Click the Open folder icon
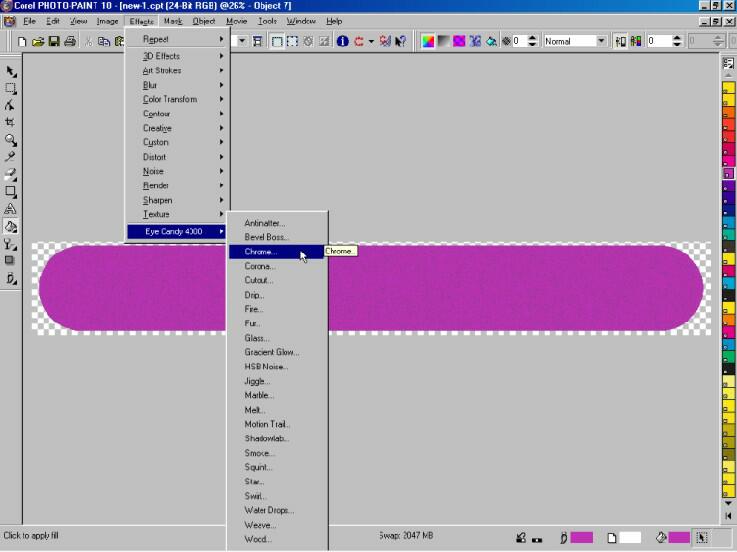The height and width of the screenshot is (552, 737). pos(38,41)
